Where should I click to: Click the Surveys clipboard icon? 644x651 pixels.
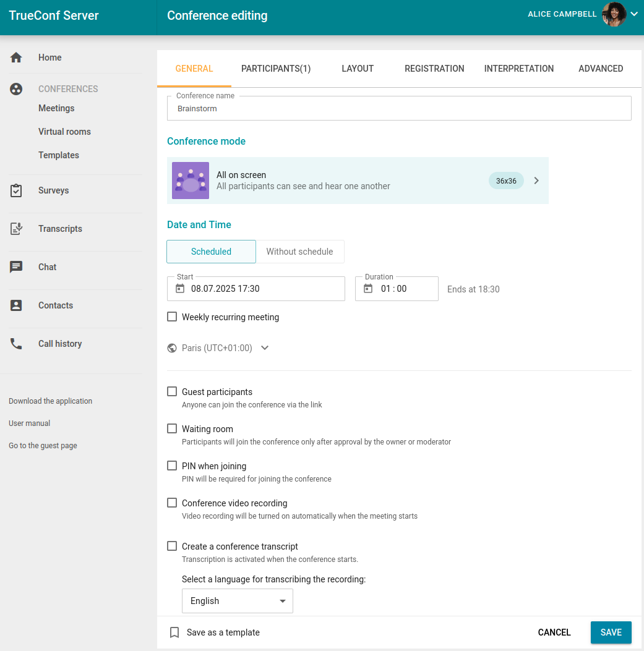17,190
